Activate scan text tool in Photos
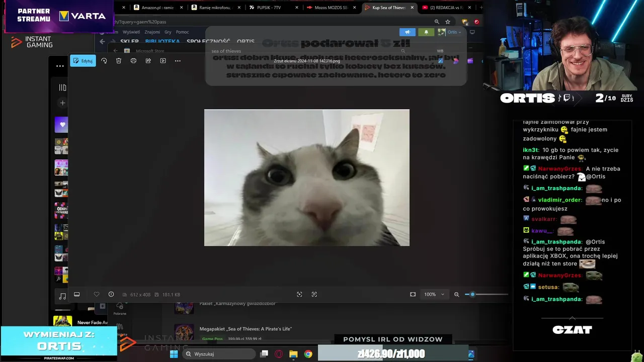 (314, 294)
